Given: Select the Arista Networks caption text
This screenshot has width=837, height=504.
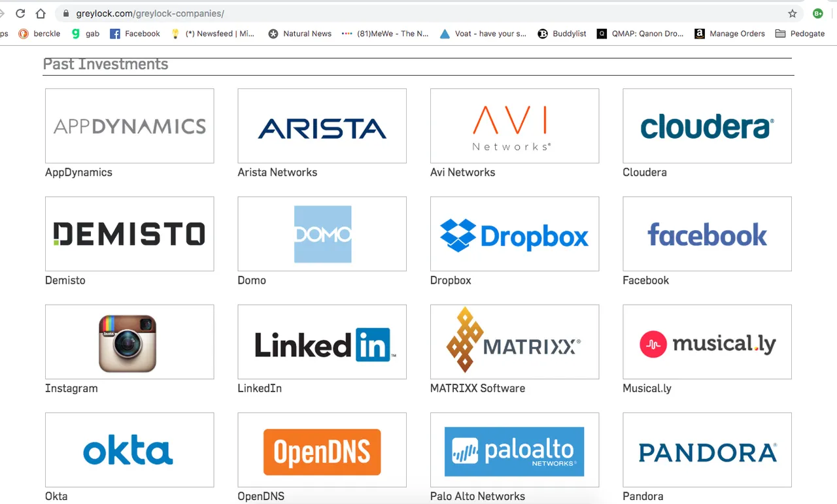Looking at the screenshot, I should (x=277, y=173).
